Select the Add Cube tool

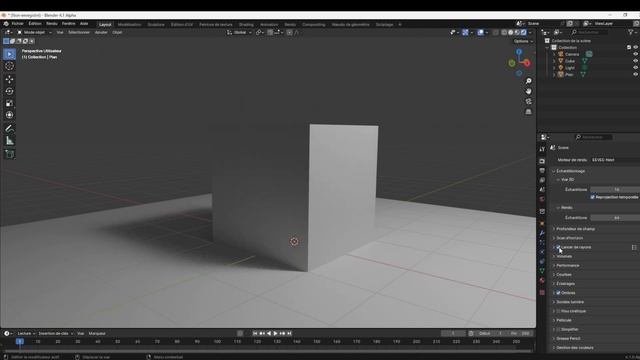point(9,154)
